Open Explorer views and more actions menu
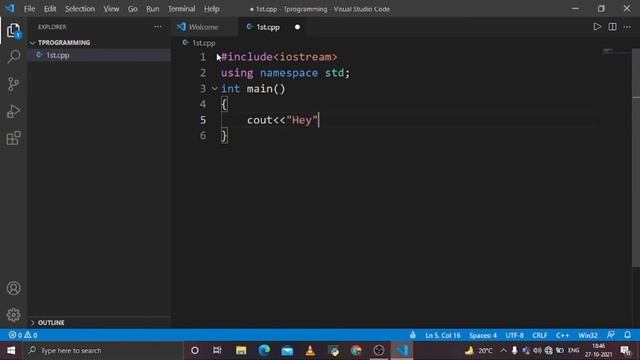Image resolution: width=640 pixels, height=360 pixels. coord(158,27)
